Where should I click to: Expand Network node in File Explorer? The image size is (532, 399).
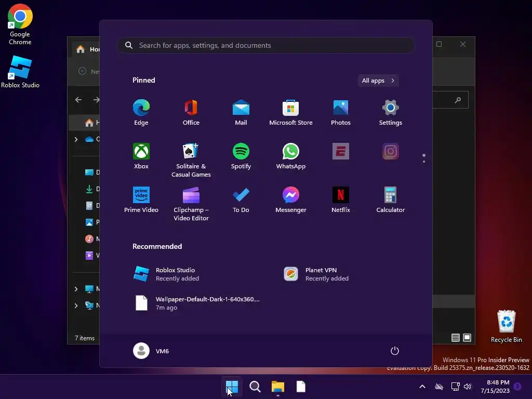click(76, 305)
